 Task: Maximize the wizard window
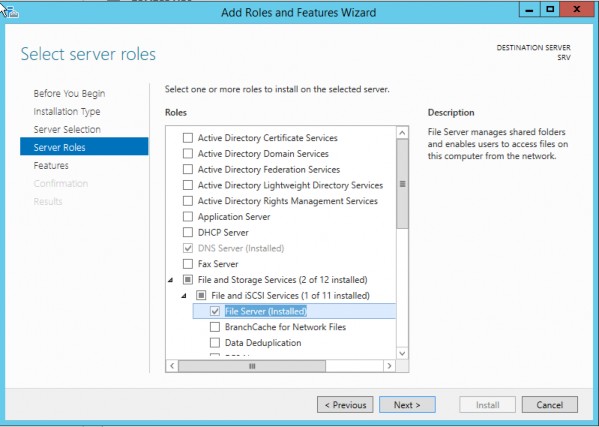(550, 10)
